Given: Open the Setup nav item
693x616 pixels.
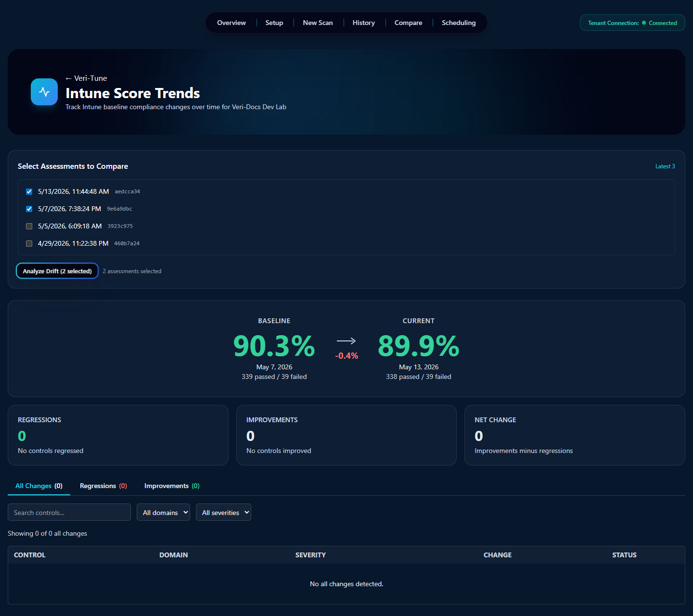Looking at the screenshot, I should click(274, 23).
